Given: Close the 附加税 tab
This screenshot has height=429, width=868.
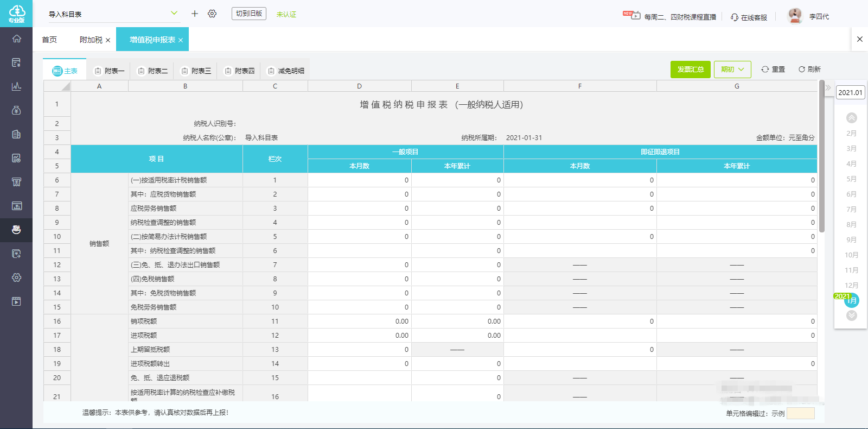Looking at the screenshot, I should [x=108, y=40].
